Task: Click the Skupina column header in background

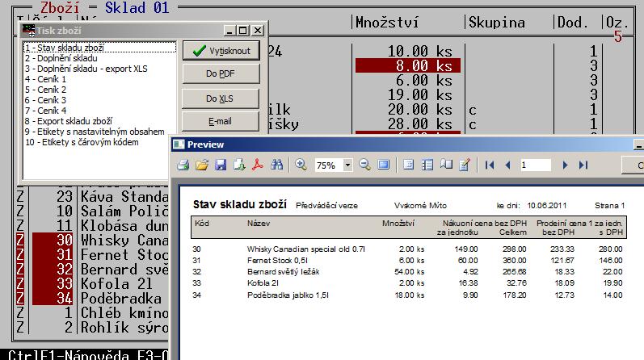Action: 497,23
